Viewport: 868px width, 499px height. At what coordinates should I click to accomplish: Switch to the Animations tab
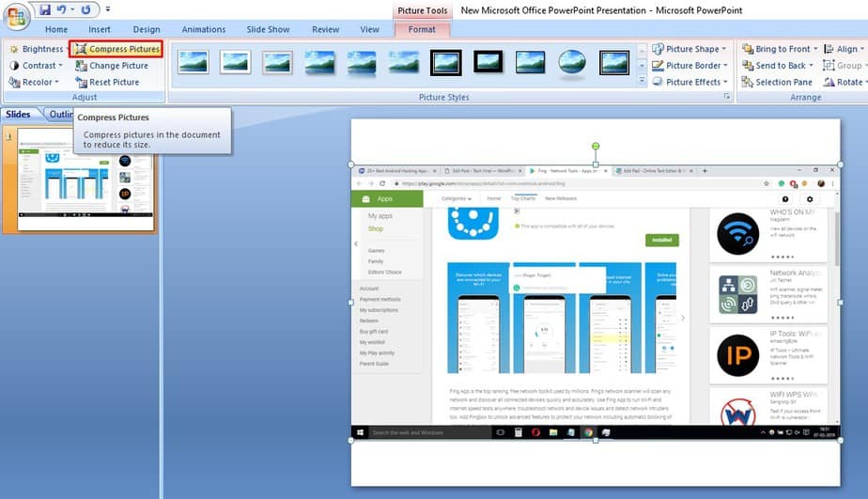204,29
